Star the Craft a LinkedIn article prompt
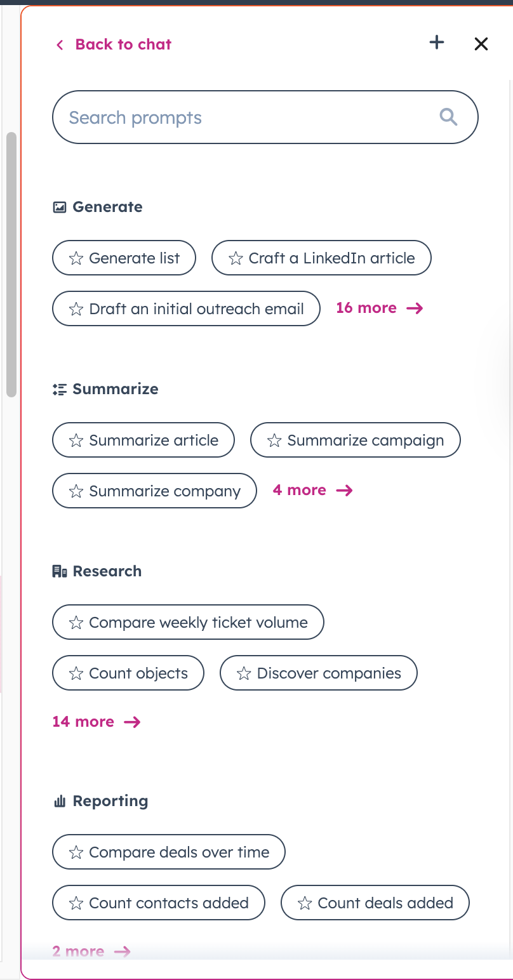 236,258
